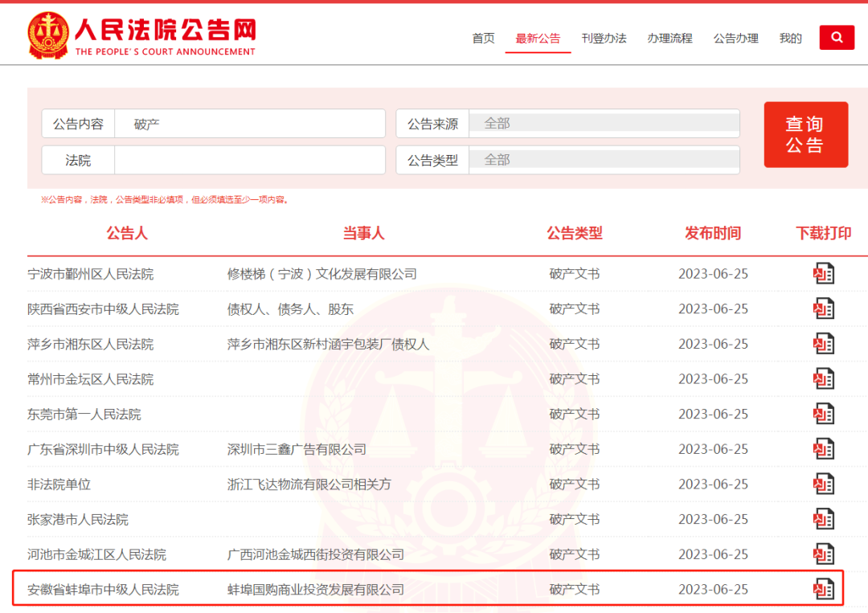Download PDF for 东莞市第一人民法院 row

823,414
